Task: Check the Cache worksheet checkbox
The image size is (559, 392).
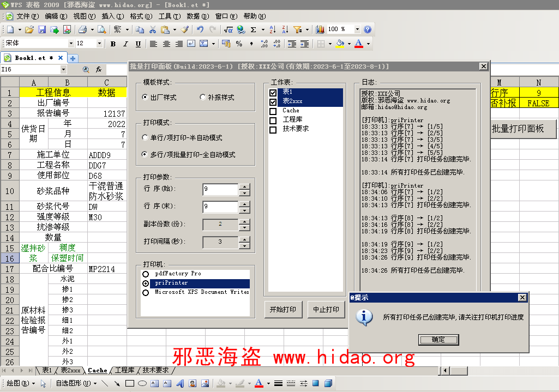Action: point(273,111)
